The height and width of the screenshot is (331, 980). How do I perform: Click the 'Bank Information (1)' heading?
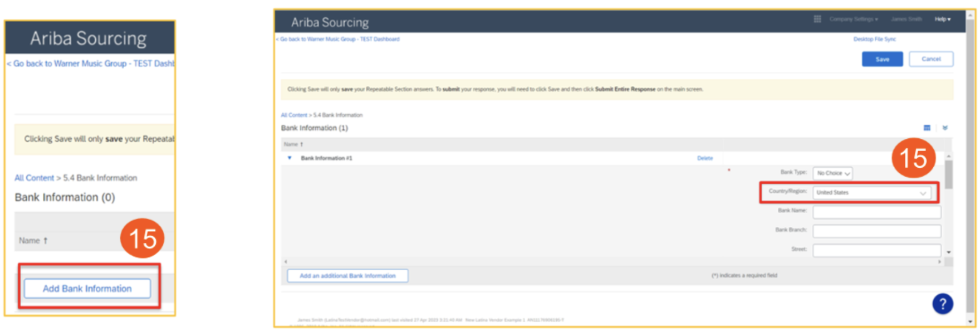tap(315, 128)
